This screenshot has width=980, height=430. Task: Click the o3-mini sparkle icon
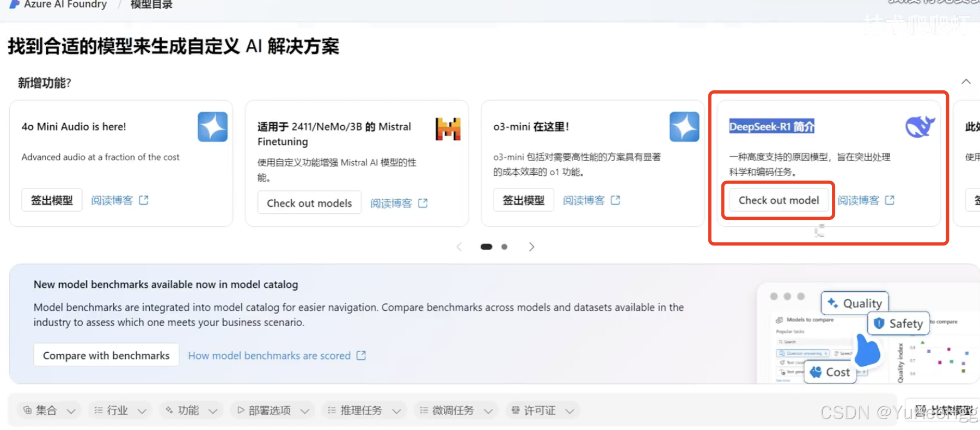(684, 127)
